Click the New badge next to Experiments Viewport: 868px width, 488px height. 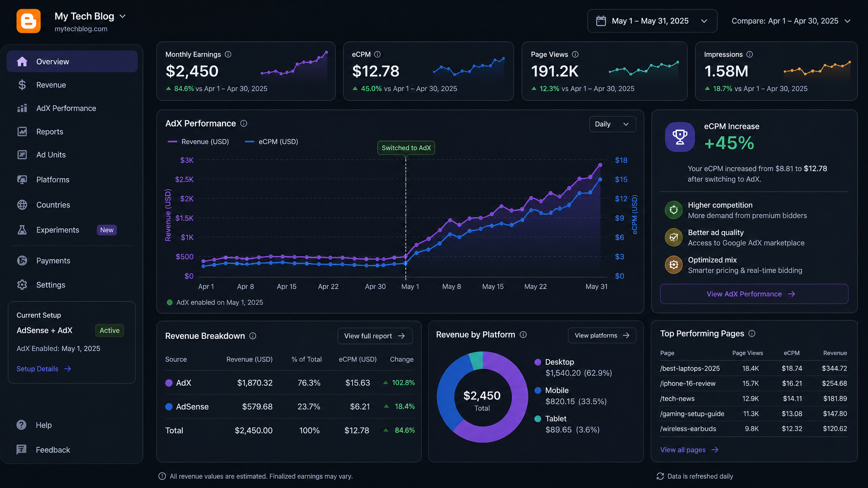pos(107,230)
